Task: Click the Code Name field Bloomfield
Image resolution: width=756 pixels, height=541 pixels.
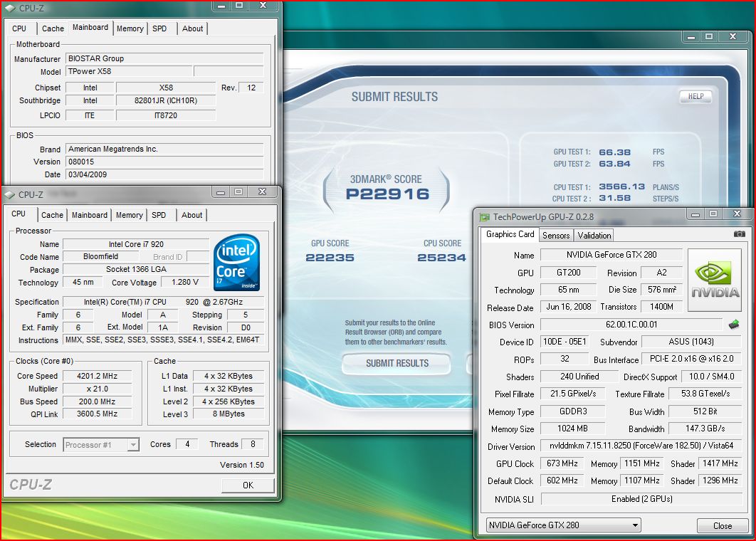Action: click(100, 256)
